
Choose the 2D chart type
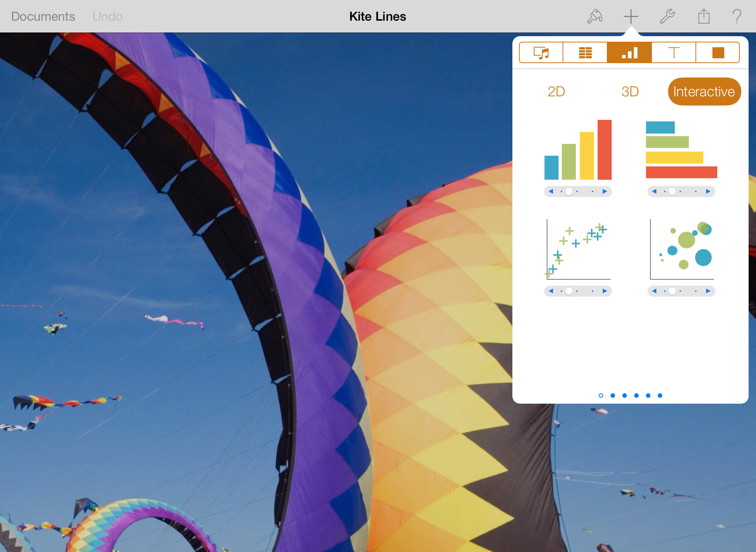coord(556,92)
